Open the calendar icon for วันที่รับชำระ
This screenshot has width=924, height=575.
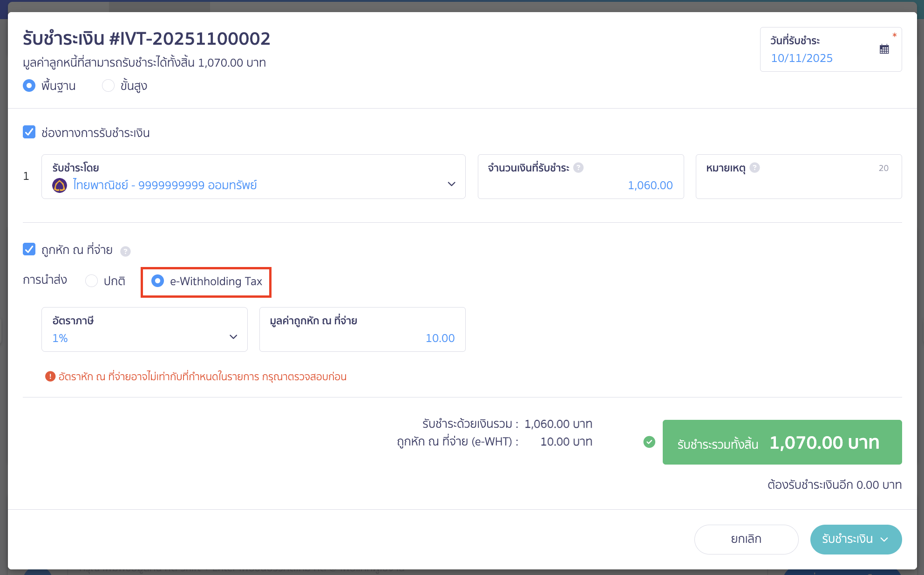coord(884,48)
